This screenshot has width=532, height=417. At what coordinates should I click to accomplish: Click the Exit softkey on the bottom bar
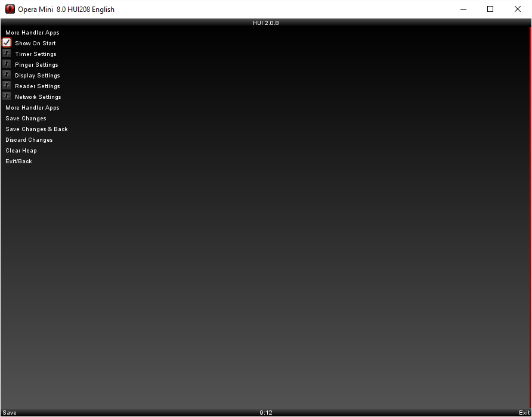click(524, 413)
